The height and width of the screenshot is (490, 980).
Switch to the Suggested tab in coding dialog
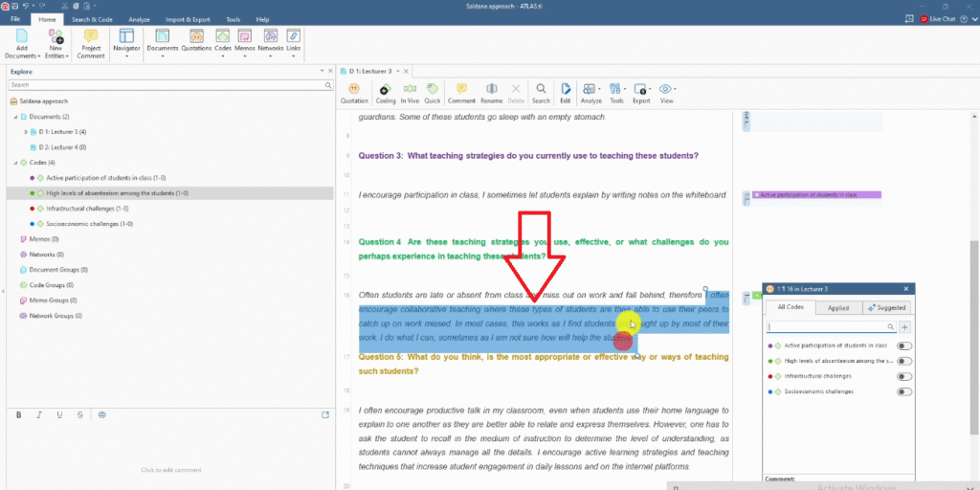[x=887, y=307]
